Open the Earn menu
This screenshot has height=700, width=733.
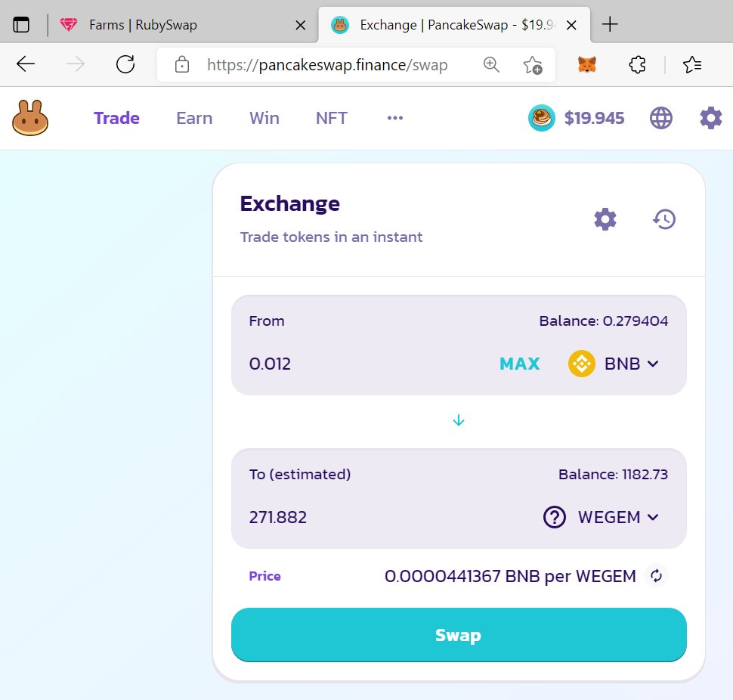194,118
